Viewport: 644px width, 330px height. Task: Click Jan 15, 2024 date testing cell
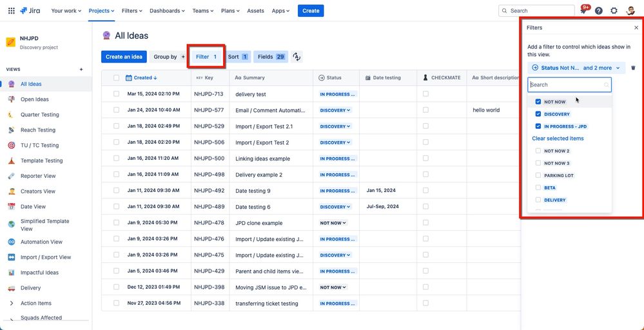click(x=381, y=191)
